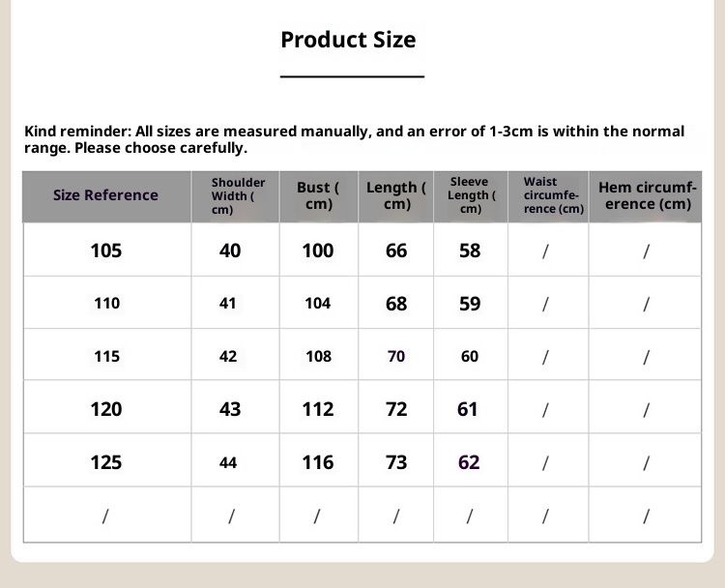Image resolution: width=725 pixels, height=588 pixels.
Task: Click the kind reminder measurement note
Action: click(x=354, y=139)
